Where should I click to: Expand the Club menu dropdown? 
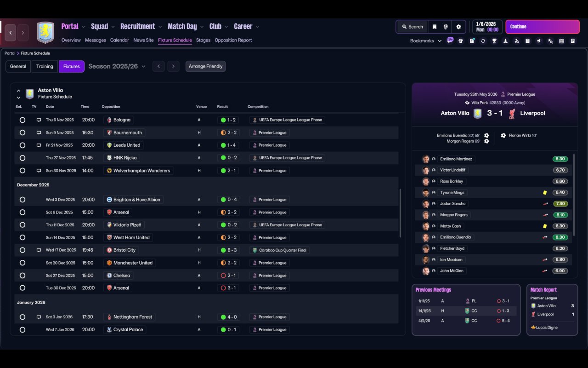pyautogui.click(x=226, y=27)
